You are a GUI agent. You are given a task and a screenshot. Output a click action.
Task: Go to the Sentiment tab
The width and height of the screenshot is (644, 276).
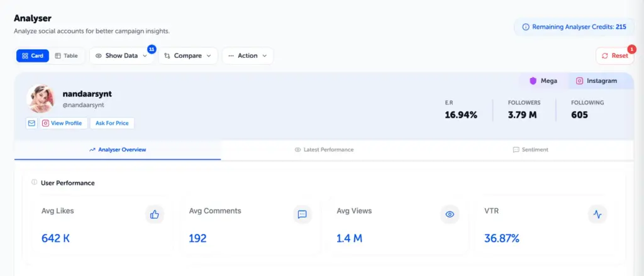(530, 150)
